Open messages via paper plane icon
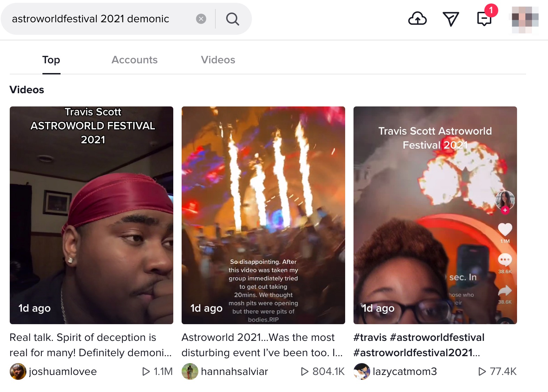This screenshot has width=548, height=392. (x=451, y=19)
